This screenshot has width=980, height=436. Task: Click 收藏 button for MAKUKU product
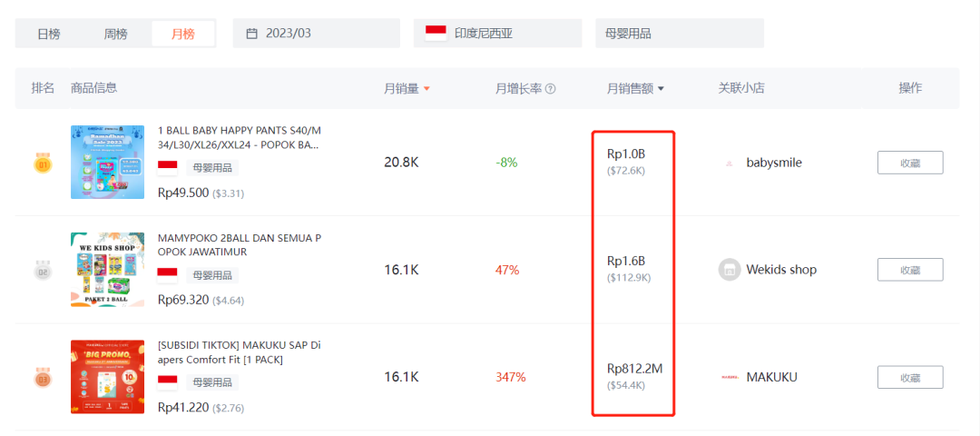pos(909,377)
